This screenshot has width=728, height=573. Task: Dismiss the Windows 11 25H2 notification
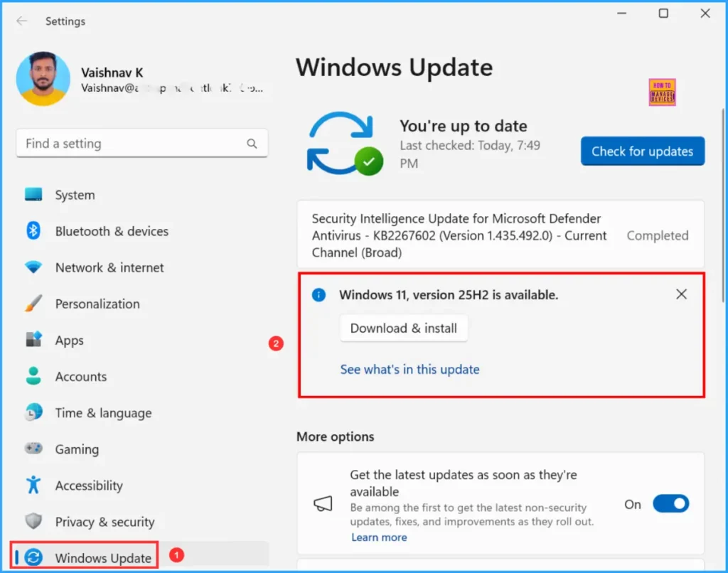click(681, 294)
